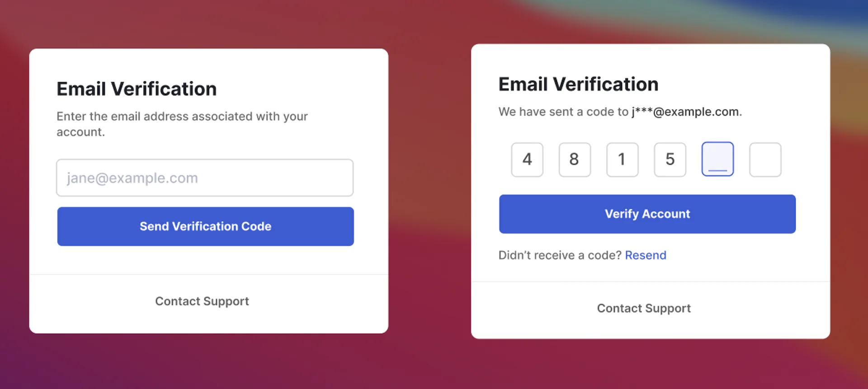Click the Email Verification heading above the email input
Image resolution: width=868 pixels, height=389 pixels.
coord(137,89)
